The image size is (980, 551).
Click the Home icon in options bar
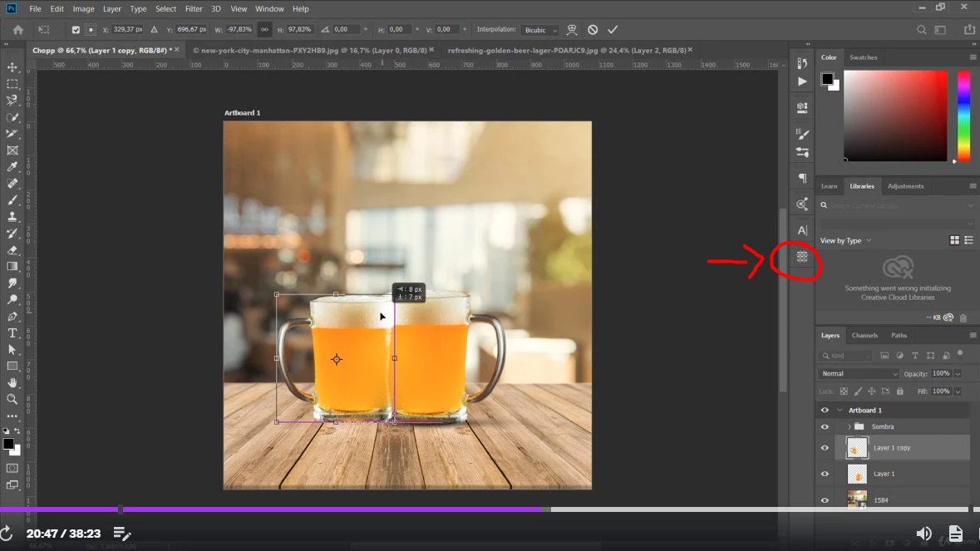[x=17, y=30]
